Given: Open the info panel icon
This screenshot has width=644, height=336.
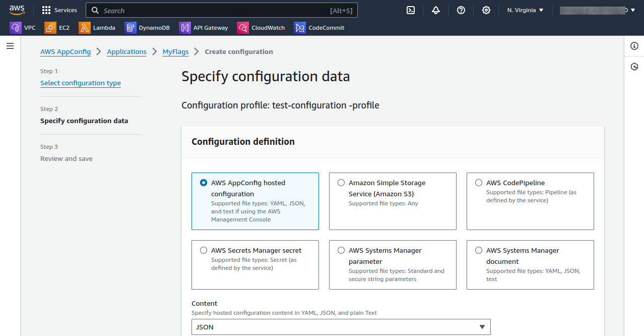Looking at the screenshot, I should pyautogui.click(x=634, y=46).
